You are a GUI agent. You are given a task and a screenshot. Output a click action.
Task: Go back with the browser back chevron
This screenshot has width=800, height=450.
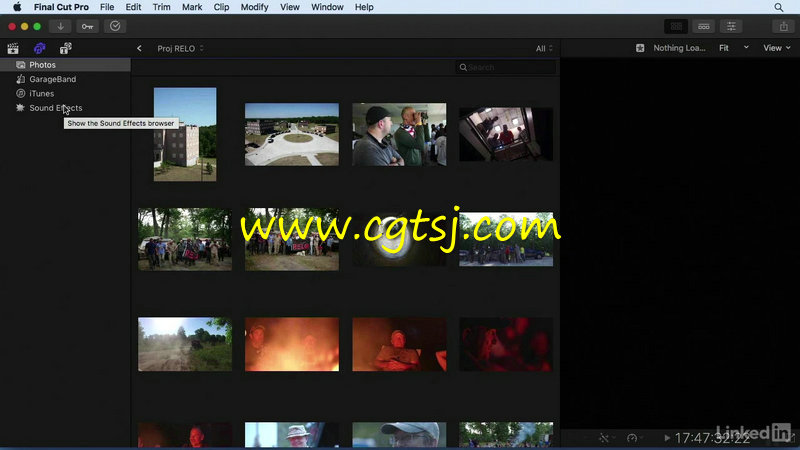tap(139, 48)
